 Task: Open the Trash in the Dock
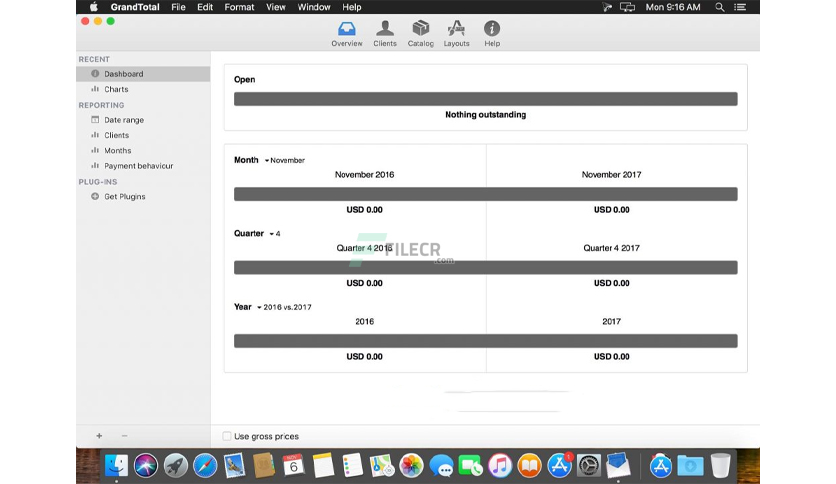(x=720, y=465)
